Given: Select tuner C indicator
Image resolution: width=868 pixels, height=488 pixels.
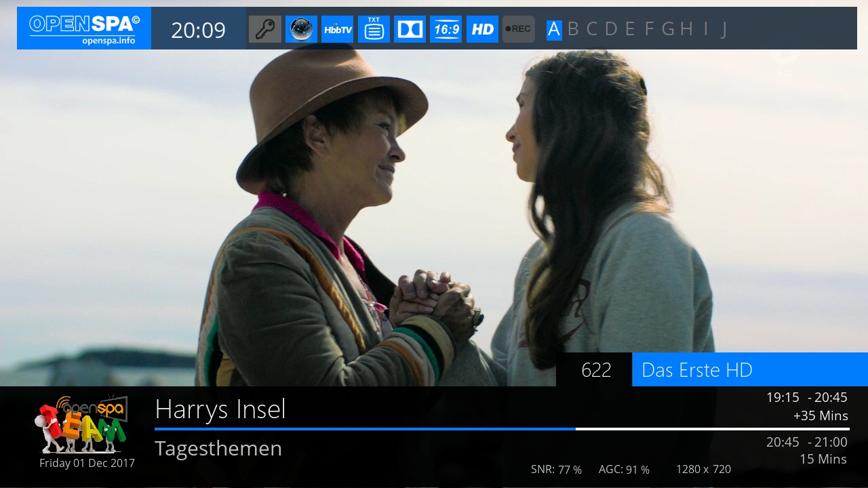Looking at the screenshot, I should 592,29.
